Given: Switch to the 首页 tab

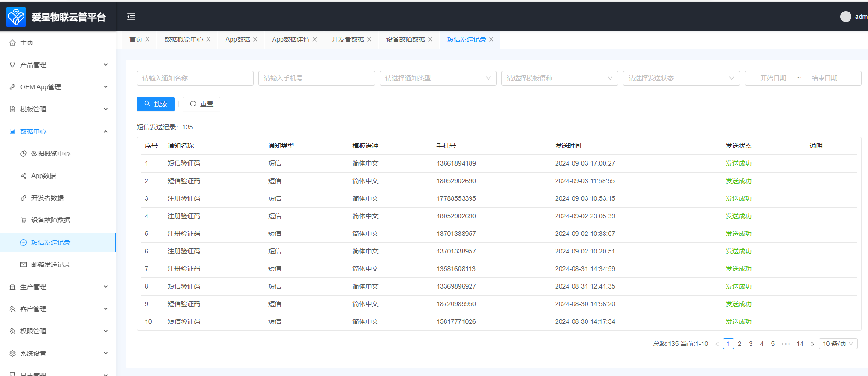Looking at the screenshot, I should (136, 39).
